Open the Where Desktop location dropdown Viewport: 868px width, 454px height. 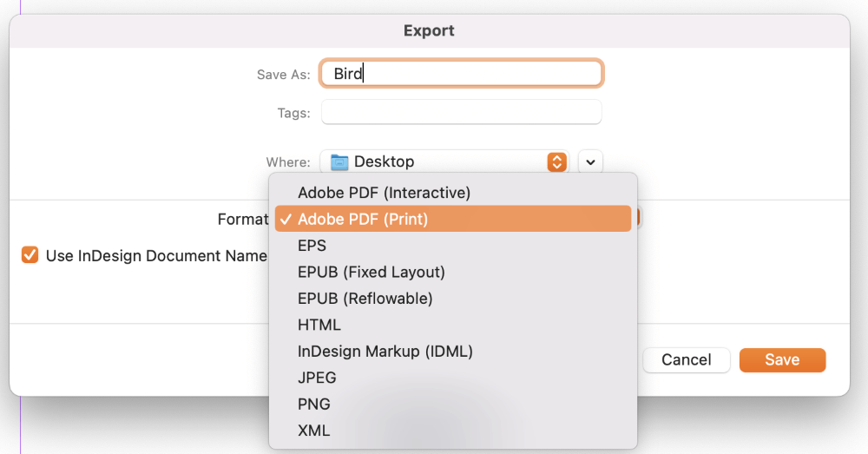(x=444, y=161)
